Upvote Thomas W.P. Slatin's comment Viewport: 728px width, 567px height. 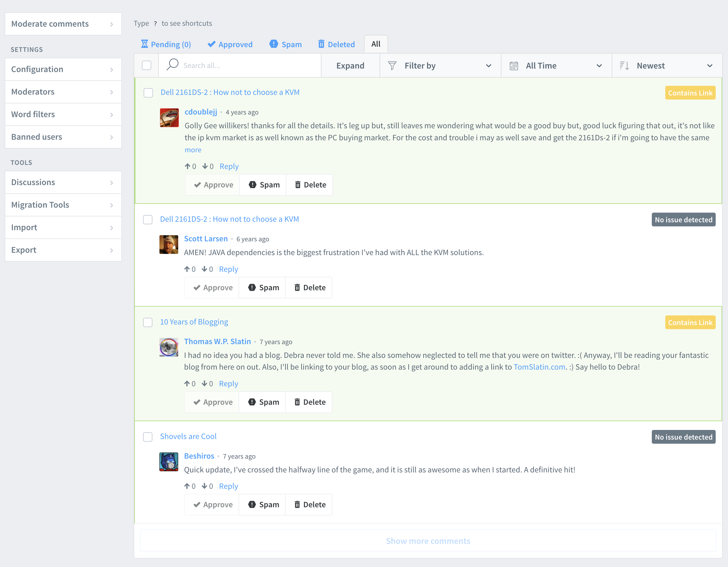click(x=187, y=383)
